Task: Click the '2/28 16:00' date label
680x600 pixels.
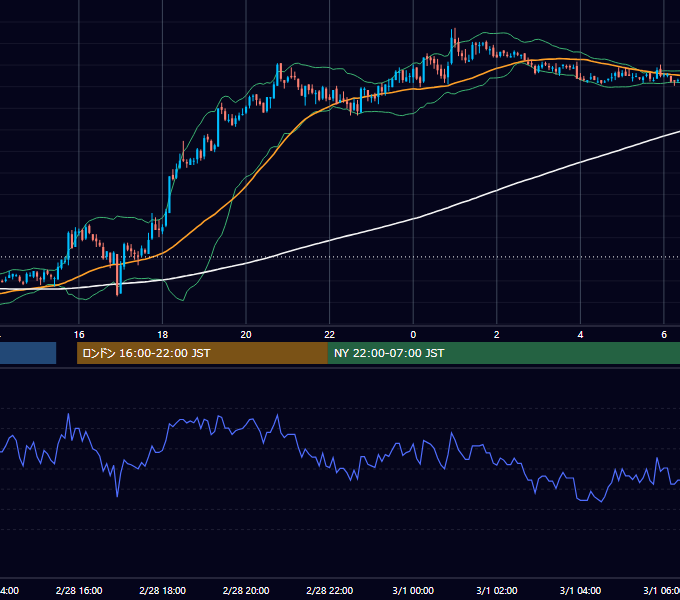Action: pos(79,590)
